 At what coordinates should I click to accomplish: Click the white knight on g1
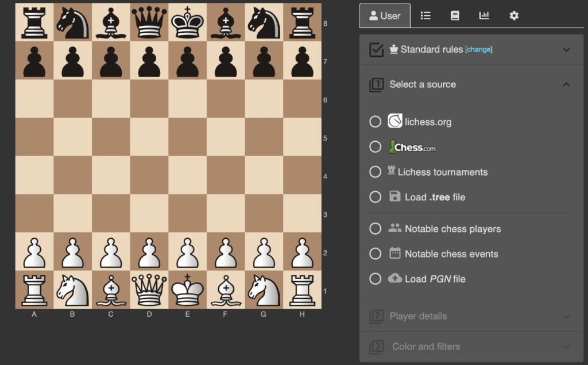264,291
